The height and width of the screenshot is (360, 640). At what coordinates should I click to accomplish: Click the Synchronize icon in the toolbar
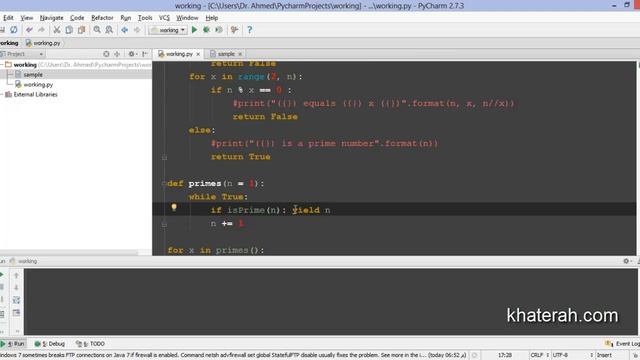pos(14,30)
